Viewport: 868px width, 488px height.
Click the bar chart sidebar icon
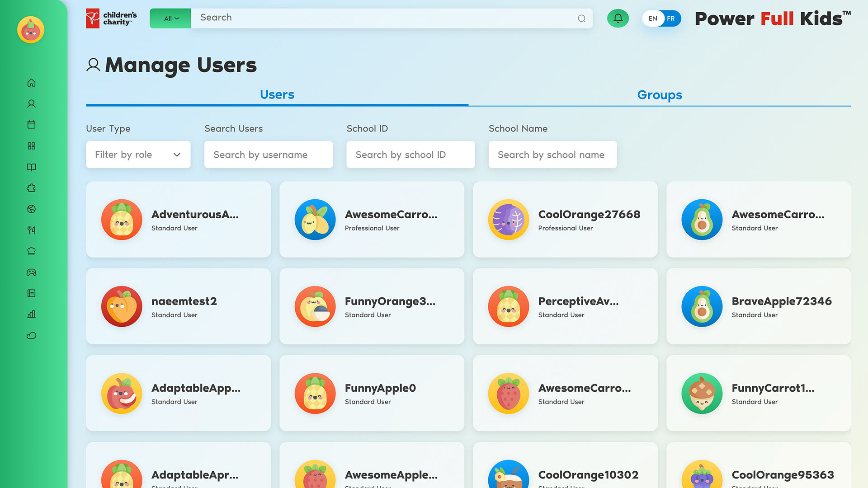(x=31, y=314)
